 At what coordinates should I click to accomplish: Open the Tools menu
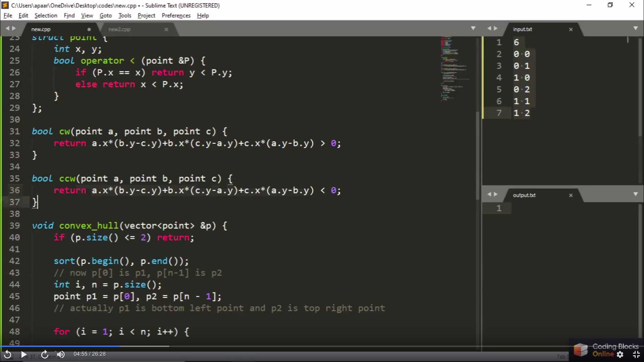coord(124,15)
